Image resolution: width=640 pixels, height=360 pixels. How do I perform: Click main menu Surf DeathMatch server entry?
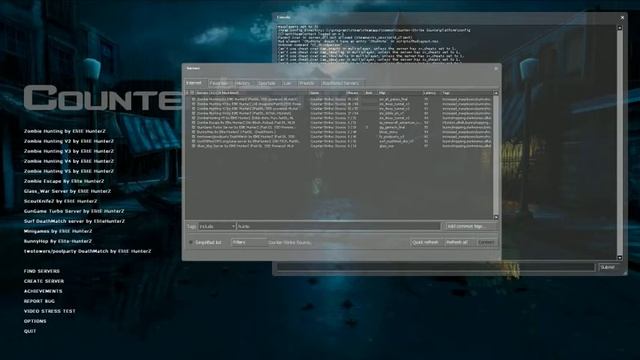[74, 221]
